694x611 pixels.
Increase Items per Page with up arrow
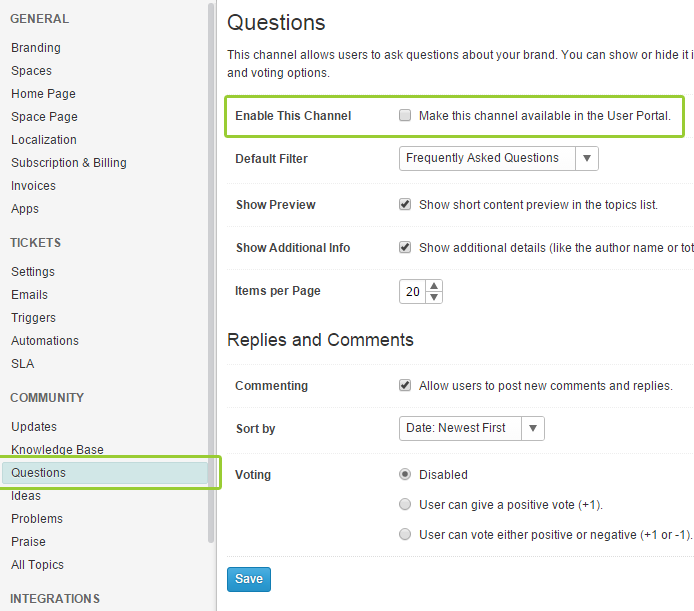pos(434,286)
